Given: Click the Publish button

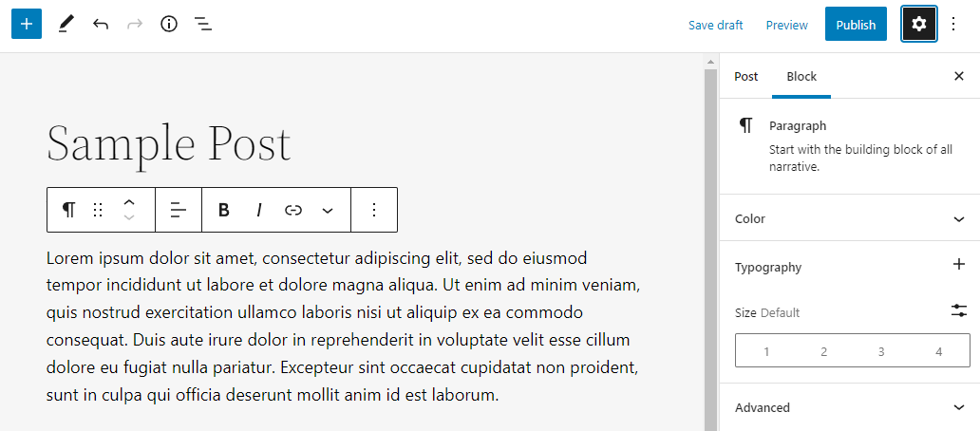Looking at the screenshot, I should point(856,25).
